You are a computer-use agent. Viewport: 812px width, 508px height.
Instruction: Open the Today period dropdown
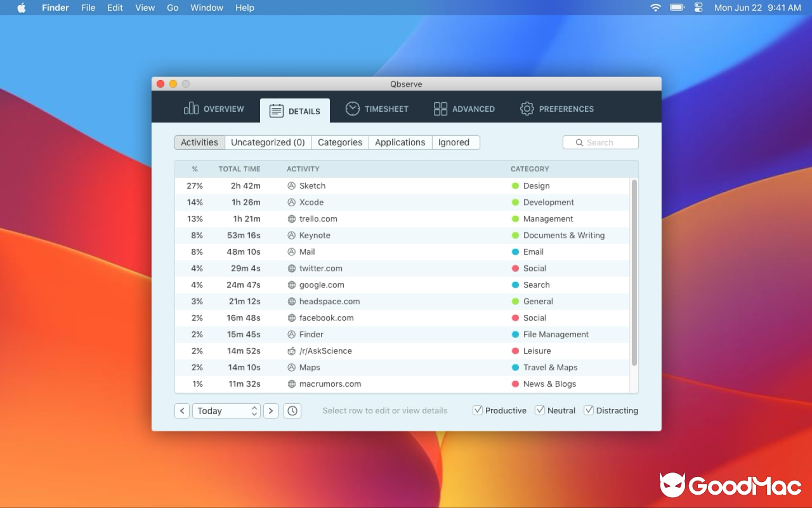226,411
